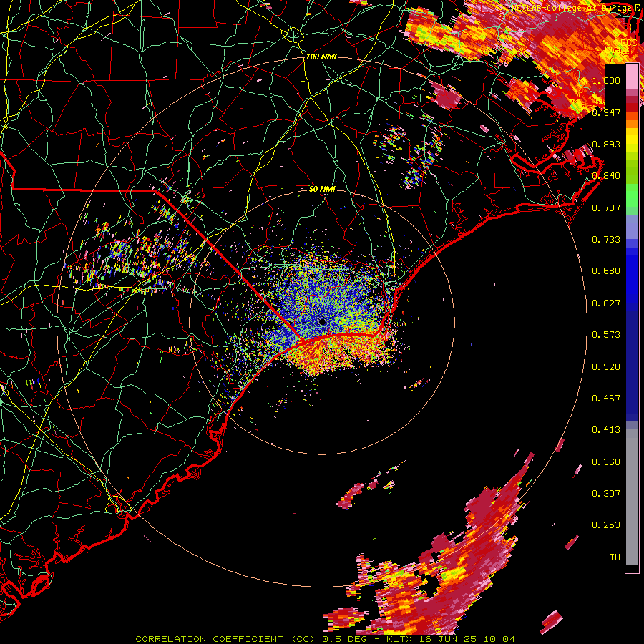644x644 pixels.
Task: Select the 0.520 scale label
Action: pyautogui.click(x=606, y=367)
